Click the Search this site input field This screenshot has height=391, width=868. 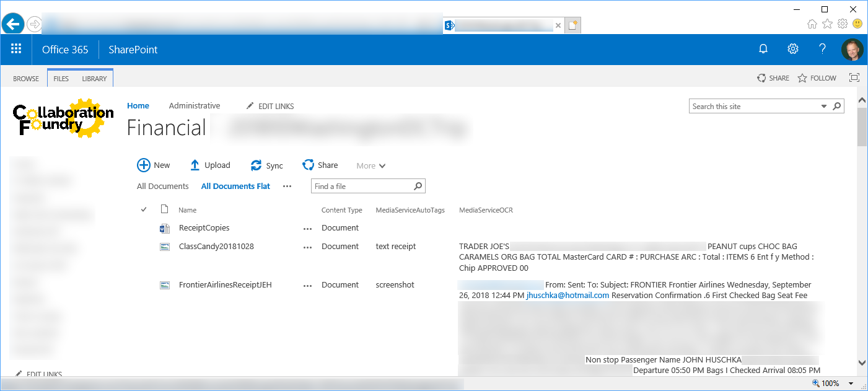point(753,107)
